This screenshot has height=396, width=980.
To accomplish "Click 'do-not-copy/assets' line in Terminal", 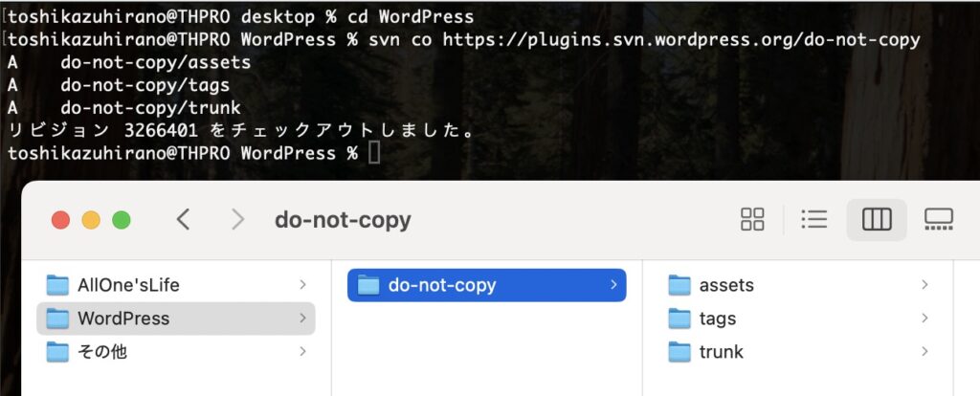I will tap(156, 62).
